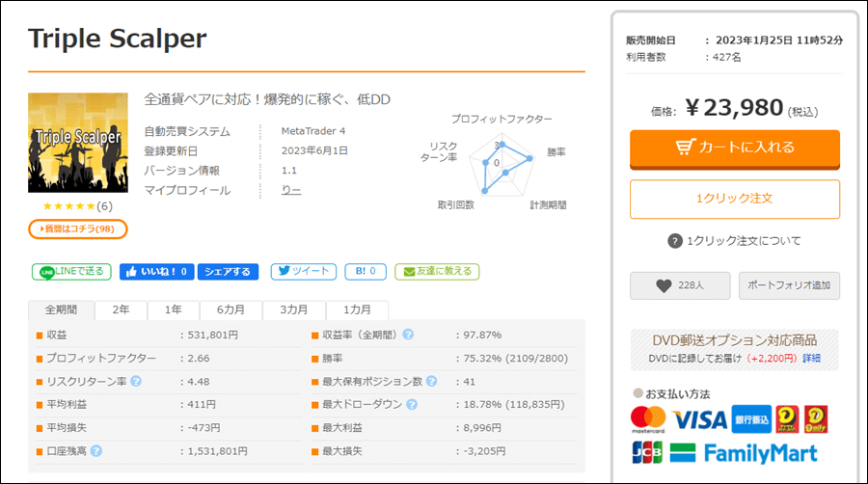This screenshot has width=868, height=484.
Task: Click the 口座残高 value 1,531,801円
Action: click(218, 451)
